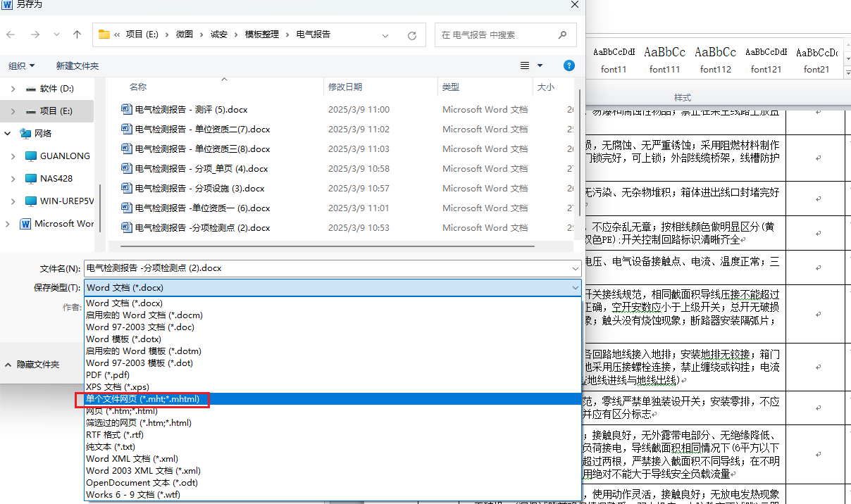Click 微图 in the address breadcrumb

point(185,34)
